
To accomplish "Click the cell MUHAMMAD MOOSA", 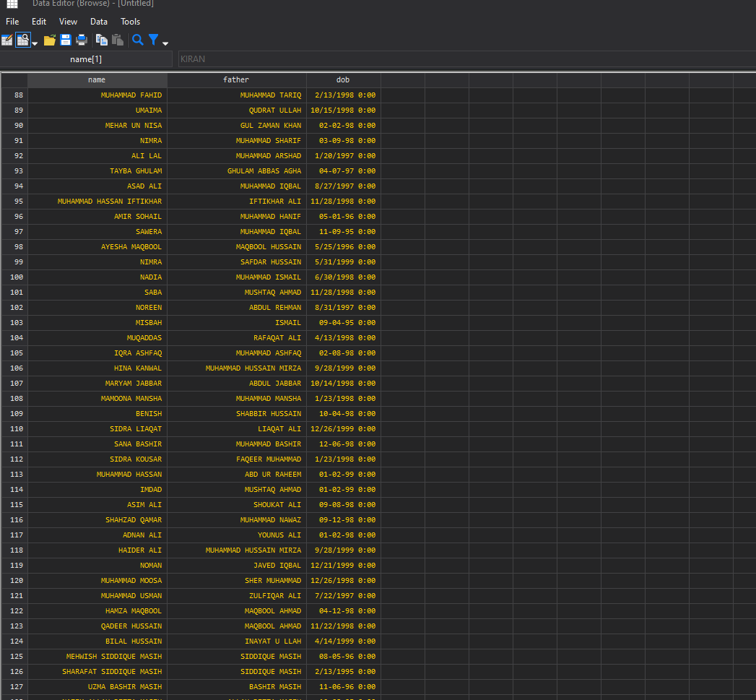I will [x=97, y=580].
